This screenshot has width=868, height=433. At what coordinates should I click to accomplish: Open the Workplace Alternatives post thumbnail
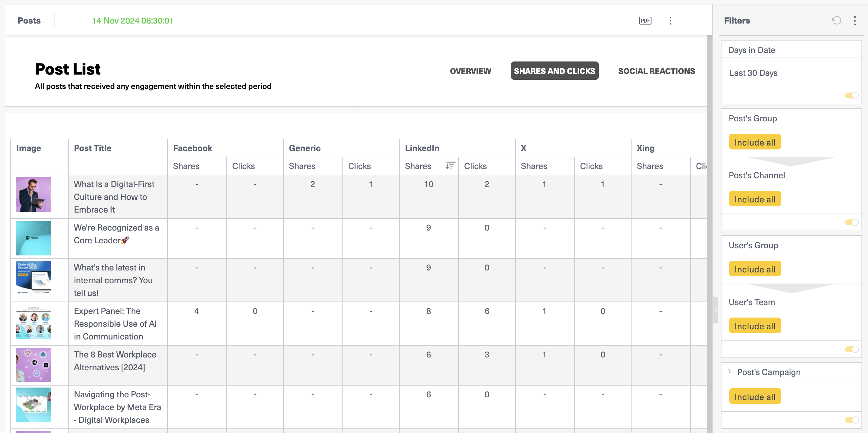(x=34, y=365)
